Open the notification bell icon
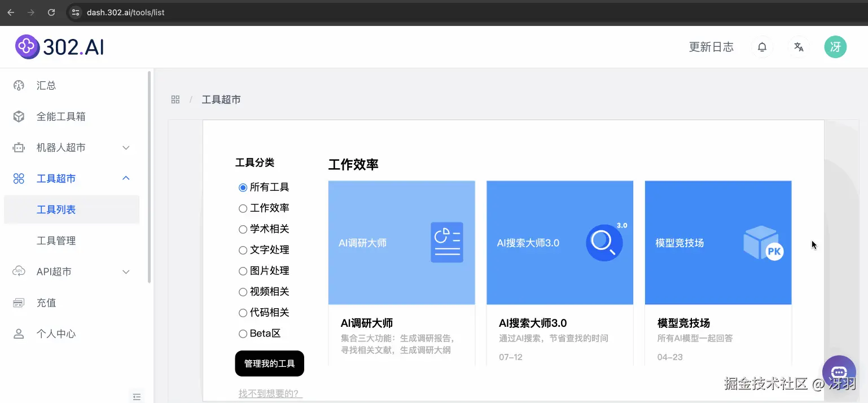 point(762,47)
